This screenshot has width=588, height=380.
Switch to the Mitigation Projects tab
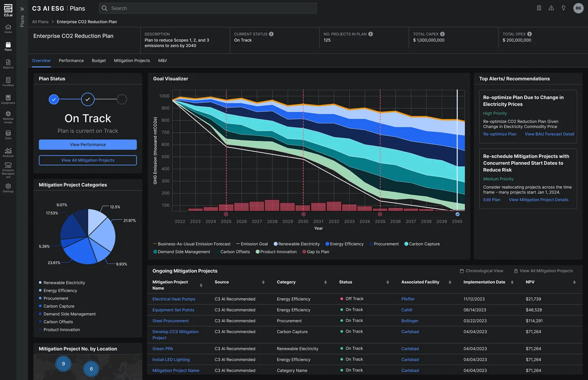point(132,60)
